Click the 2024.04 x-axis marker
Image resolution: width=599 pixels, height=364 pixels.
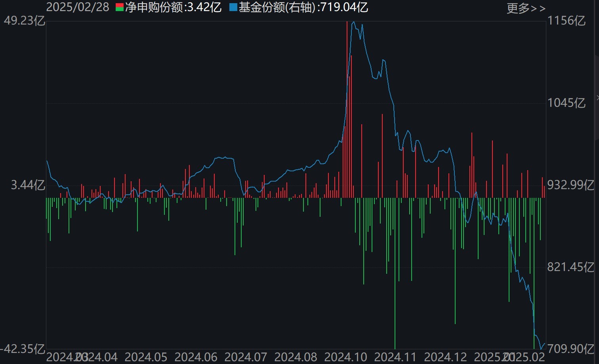[x=100, y=357]
